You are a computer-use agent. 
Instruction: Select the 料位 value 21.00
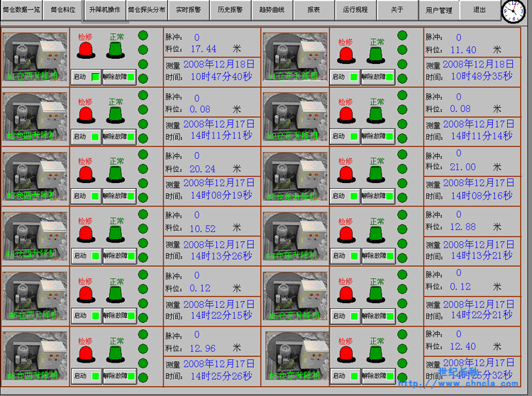pos(462,167)
